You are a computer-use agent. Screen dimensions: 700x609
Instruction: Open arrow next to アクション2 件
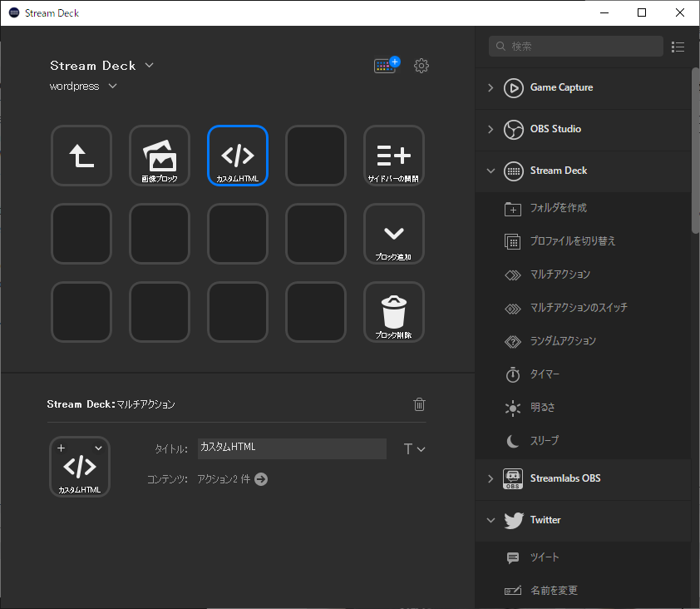[261, 479]
